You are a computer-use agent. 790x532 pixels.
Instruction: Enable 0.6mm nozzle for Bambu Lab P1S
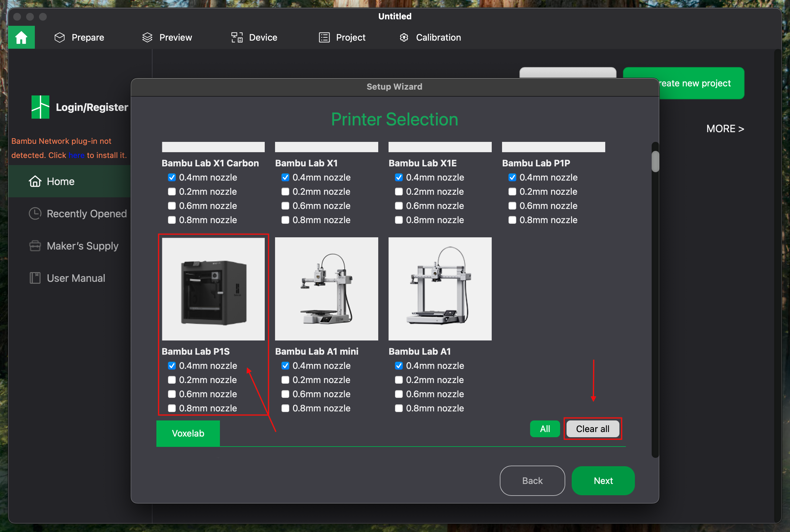172,394
